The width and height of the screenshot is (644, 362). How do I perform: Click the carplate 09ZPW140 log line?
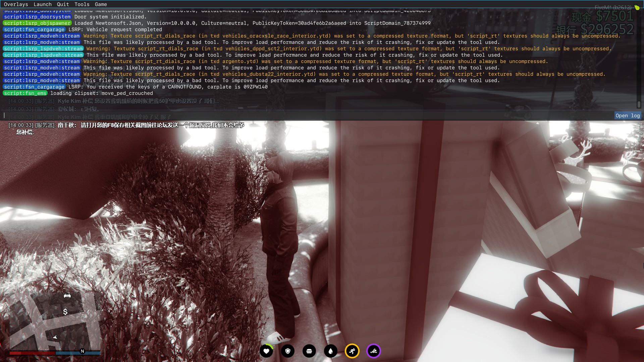click(x=168, y=87)
